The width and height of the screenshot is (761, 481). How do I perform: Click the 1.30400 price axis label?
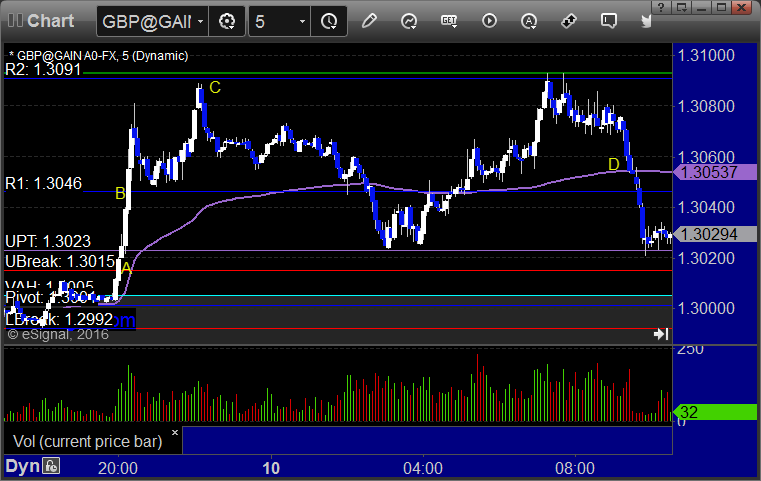(x=706, y=207)
